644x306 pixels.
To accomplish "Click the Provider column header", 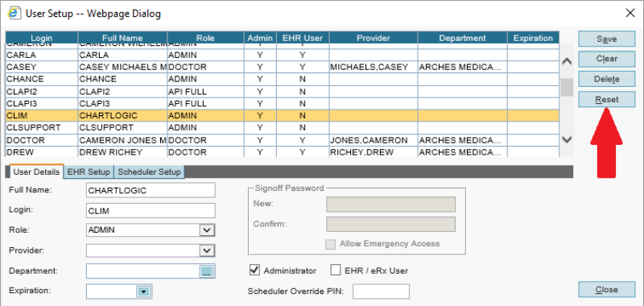I will [x=374, y=38].
